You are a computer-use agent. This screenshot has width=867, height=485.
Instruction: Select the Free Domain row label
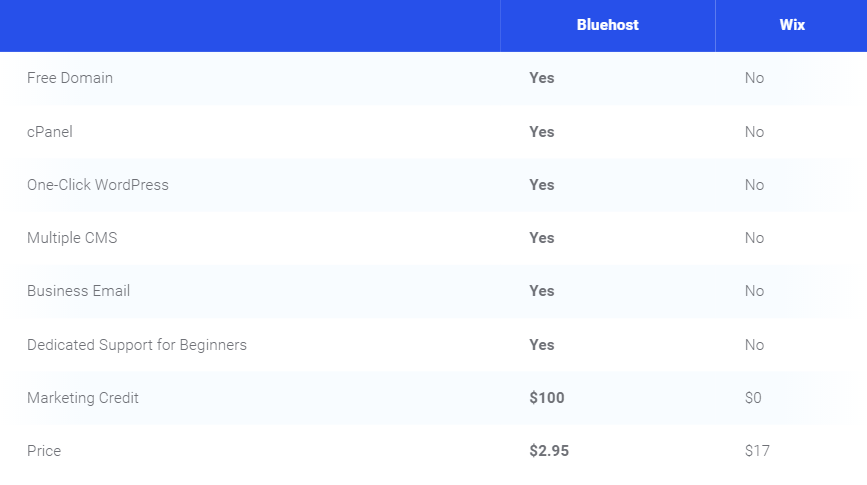point(70,78)
